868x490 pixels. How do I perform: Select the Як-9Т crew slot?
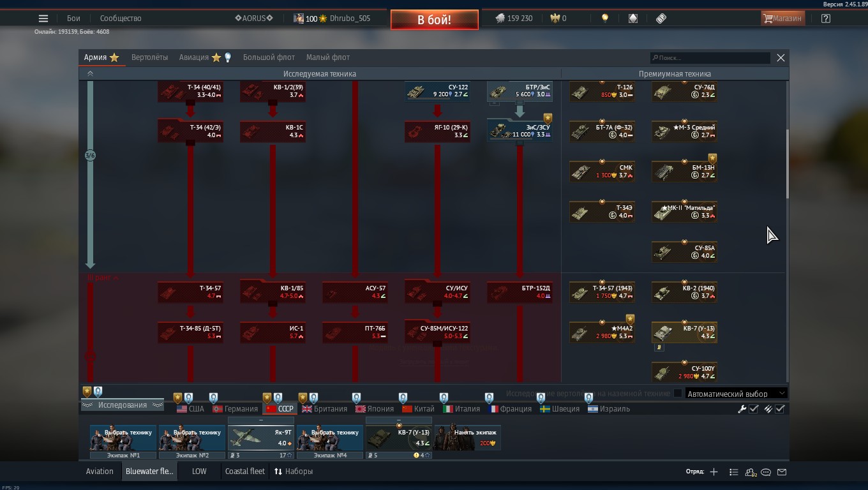click(x=260, y=438)
